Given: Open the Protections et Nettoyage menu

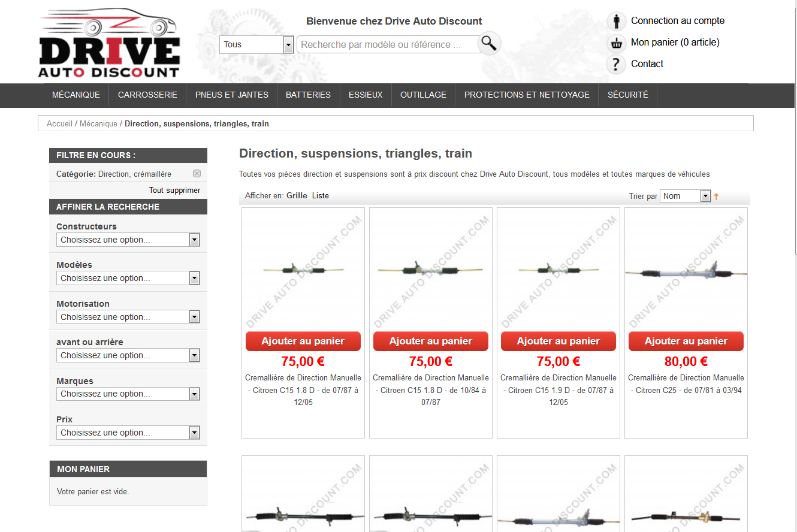Looking at the screenshot, I should (x=527, y=95).
